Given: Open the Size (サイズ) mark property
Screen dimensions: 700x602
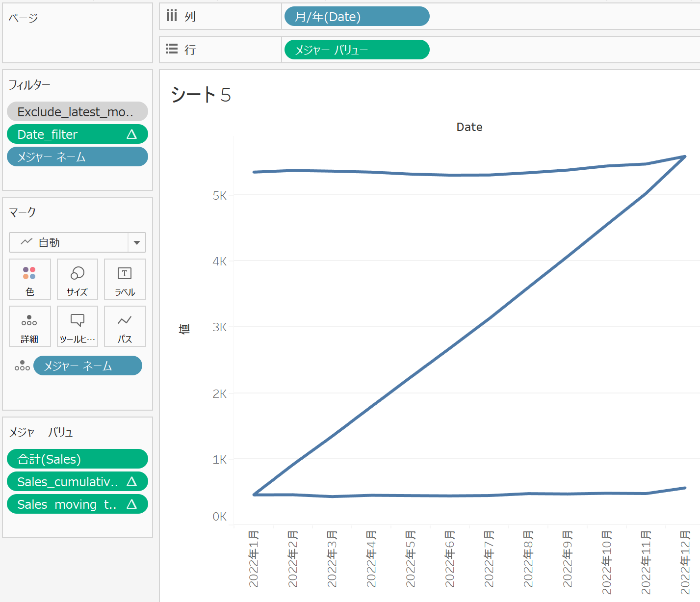Looking at the screenshot, I should (x=77, y=279).
